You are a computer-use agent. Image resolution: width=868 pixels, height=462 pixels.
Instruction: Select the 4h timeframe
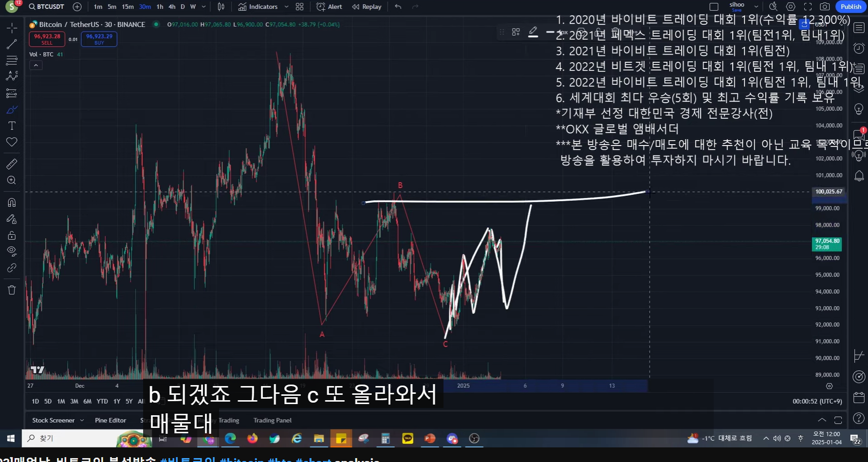click(x=172, y=7)
